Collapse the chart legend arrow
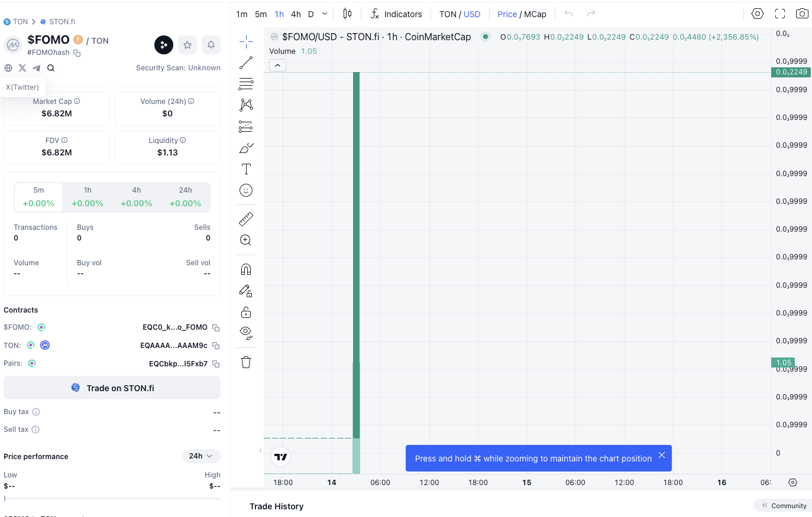This screenshot has width=812, height=517. click(x=277, y=65)
